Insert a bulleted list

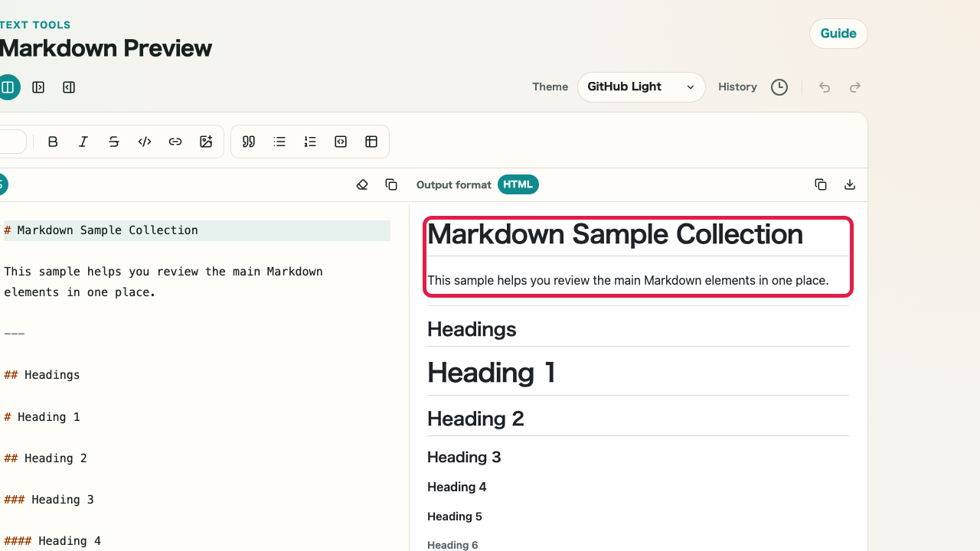point(279,142)
